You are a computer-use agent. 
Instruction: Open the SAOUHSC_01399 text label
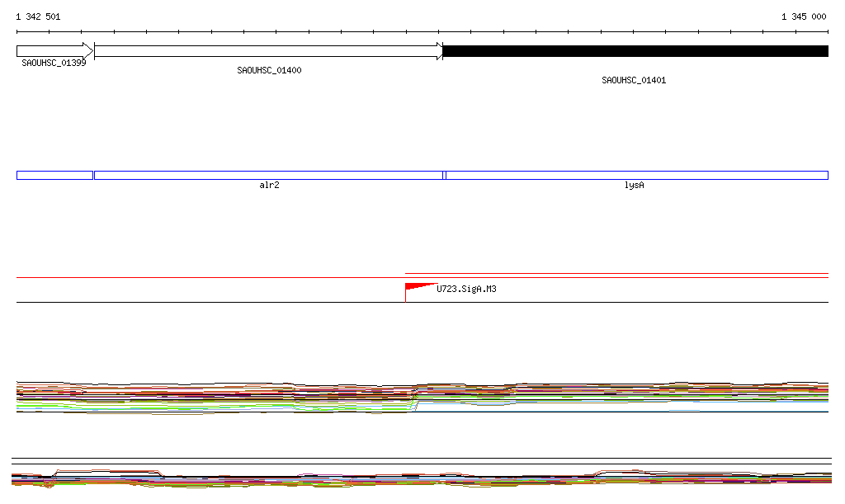click(x=54, y=63)
